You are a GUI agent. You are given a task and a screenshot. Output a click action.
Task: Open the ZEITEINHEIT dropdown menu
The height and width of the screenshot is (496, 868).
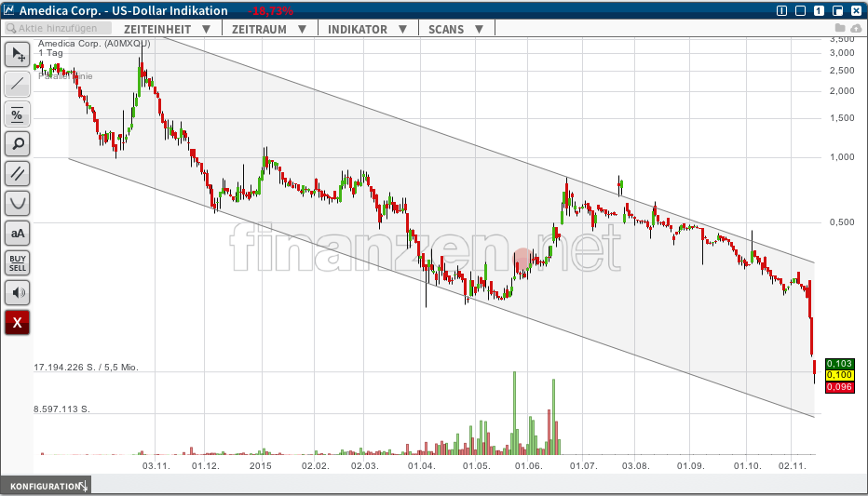point(167,29)
